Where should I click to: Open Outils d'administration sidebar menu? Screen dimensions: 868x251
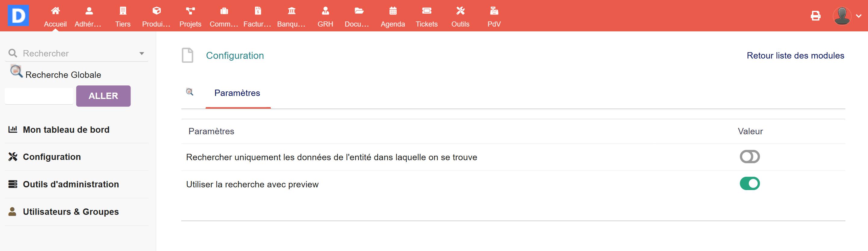point(71,184)
